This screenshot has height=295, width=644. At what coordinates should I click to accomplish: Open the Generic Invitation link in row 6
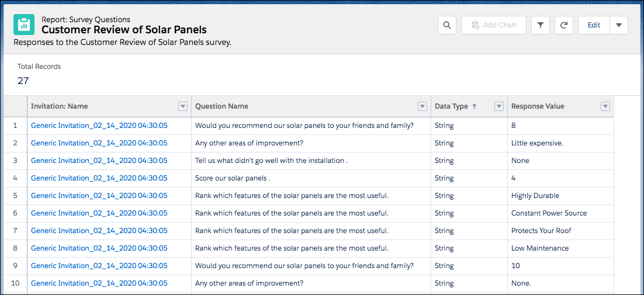pyautogui.click(x=99, y=213)
